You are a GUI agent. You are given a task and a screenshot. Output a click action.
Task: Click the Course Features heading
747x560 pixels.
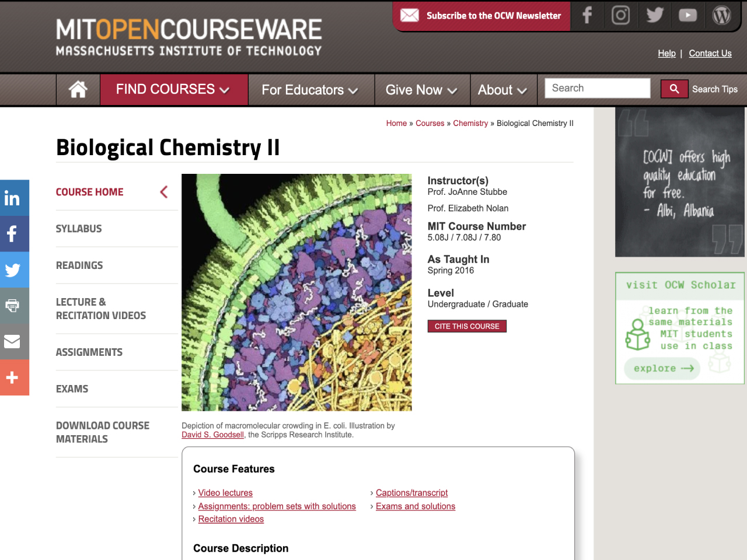[x=234, y=469]
